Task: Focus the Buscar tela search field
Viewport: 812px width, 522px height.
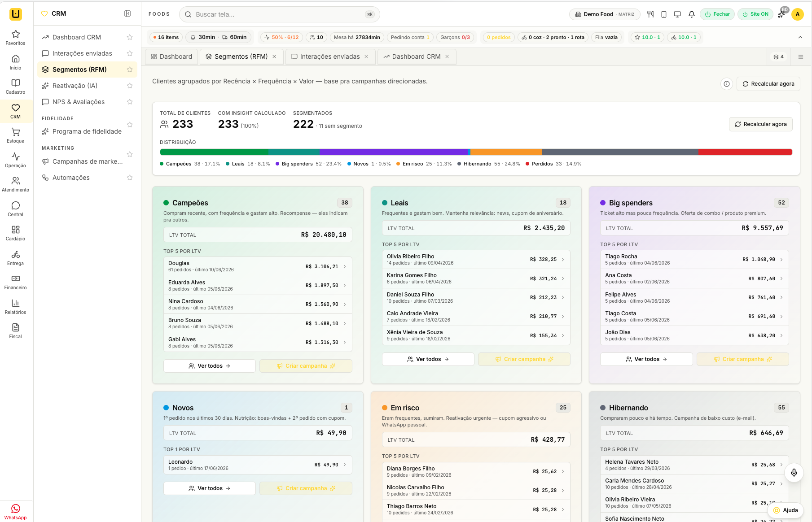Action: pyautogui.click(x=280, y=14)
